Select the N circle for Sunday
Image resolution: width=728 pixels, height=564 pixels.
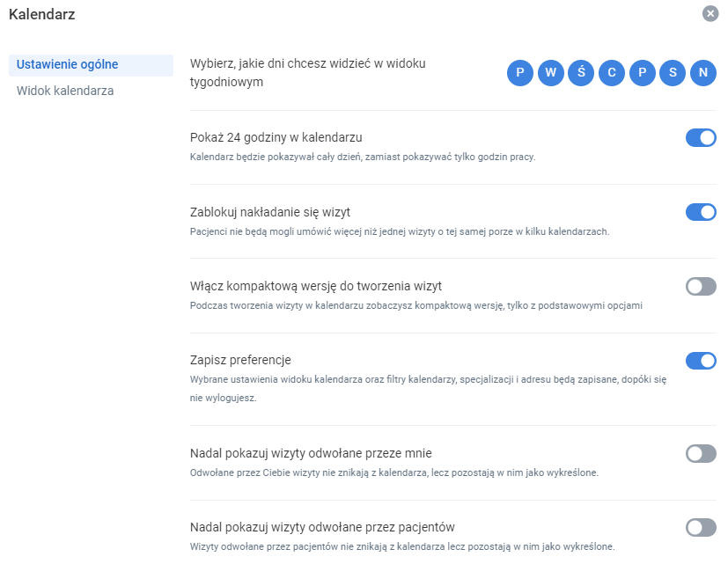point(702,73)
